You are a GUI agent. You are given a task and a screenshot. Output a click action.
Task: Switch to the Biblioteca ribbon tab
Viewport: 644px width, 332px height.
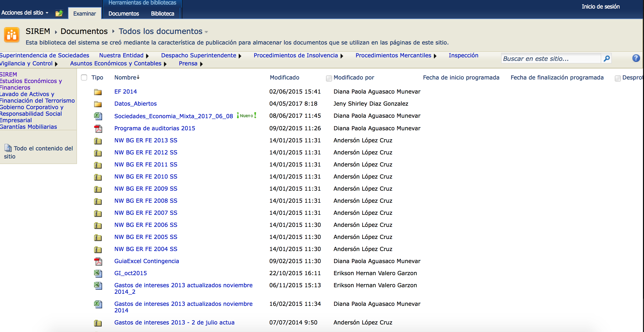pos(163,14)
